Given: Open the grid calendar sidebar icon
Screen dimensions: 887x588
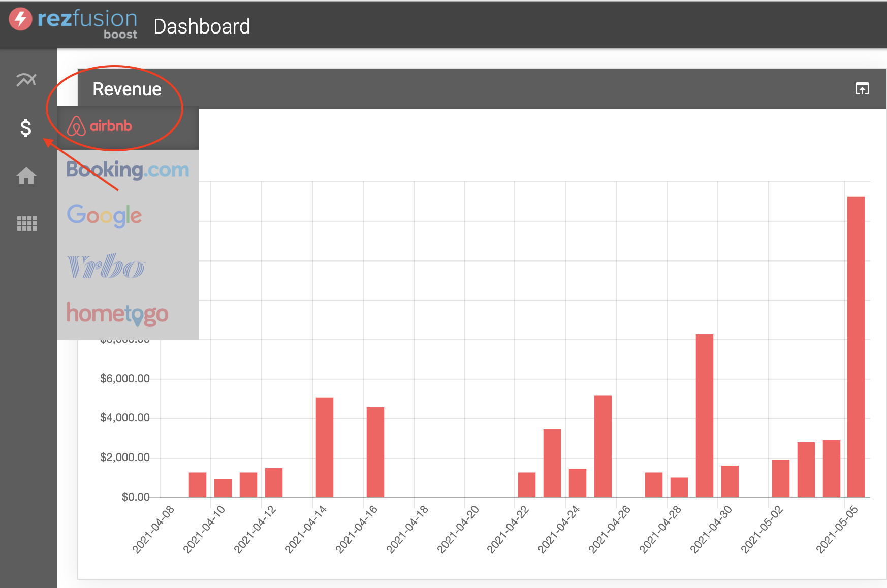Looking at the screenshot, I should [27, 223].
